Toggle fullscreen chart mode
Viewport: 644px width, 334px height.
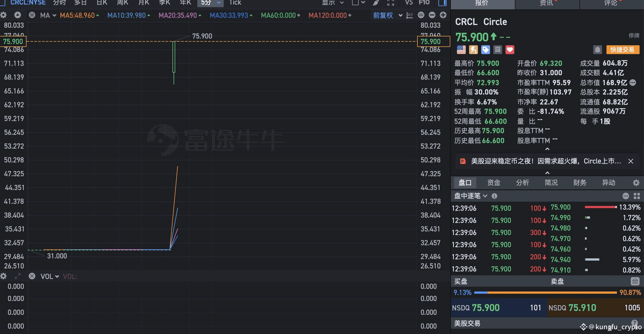tap(391, 2)
